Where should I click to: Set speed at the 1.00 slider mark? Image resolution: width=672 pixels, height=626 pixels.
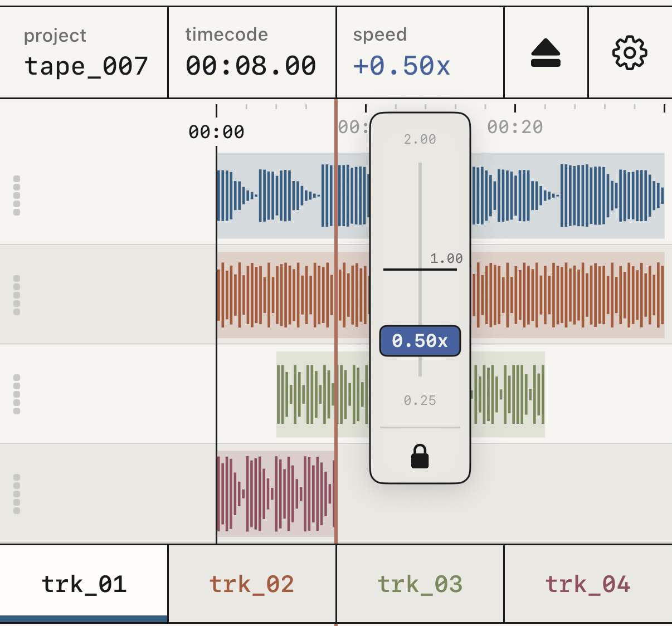click(420, 270)
